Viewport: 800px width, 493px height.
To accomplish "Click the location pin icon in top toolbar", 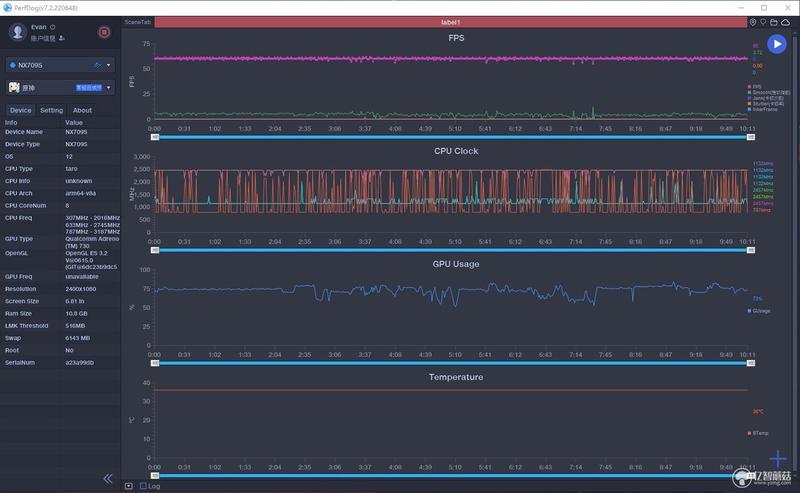I will [x=753, y=22].
